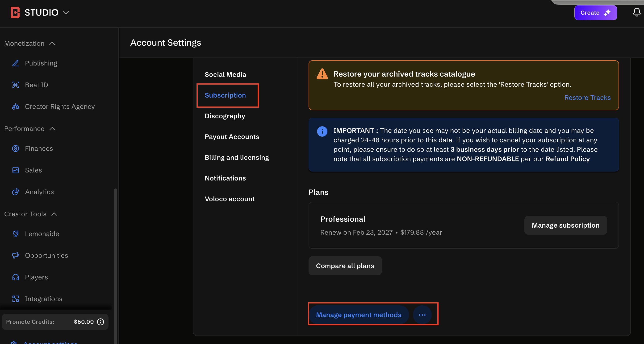Open Finances dollar icon

16,148
